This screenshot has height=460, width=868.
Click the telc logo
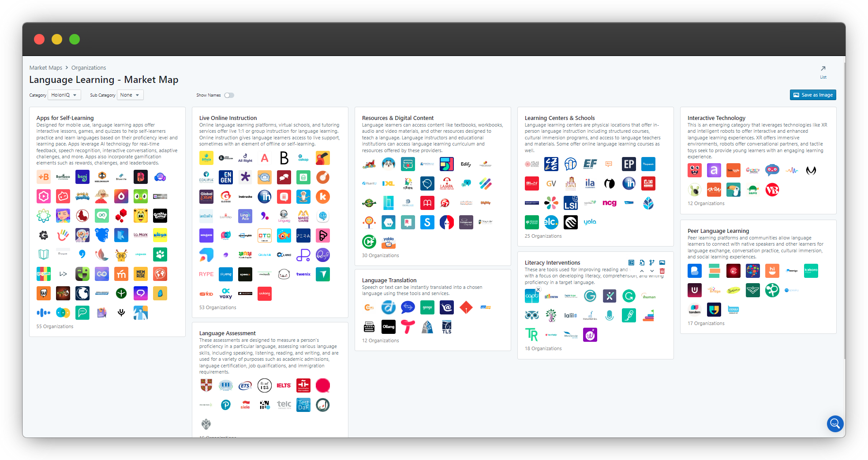click(284, 405)
